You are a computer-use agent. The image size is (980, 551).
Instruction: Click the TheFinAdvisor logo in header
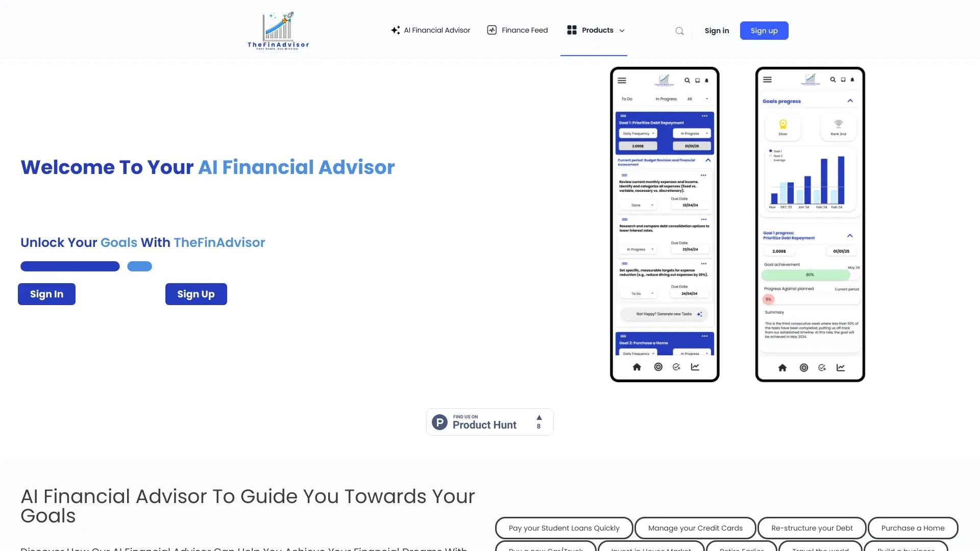tap(278, 30)
